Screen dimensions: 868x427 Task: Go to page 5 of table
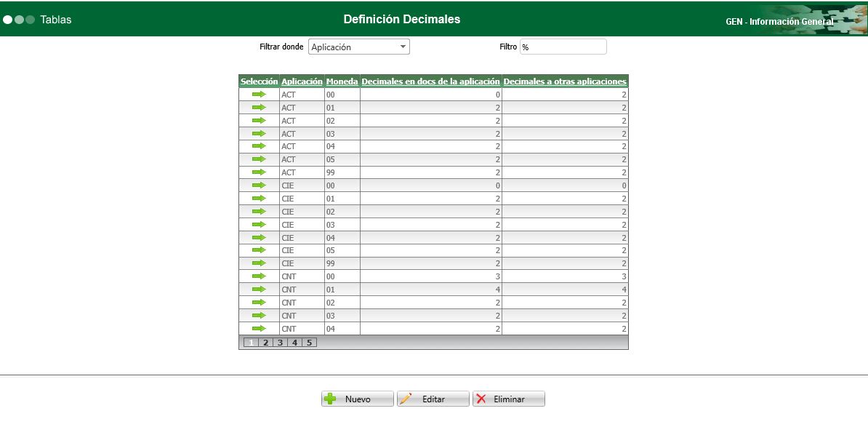[x=309, y=343]
